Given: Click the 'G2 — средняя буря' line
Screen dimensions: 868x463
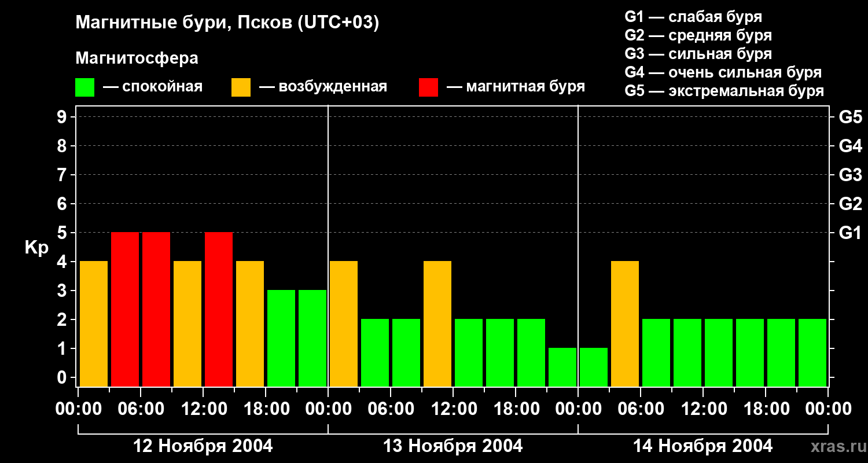Looking at the screenshot, I should tap(698, 35).
